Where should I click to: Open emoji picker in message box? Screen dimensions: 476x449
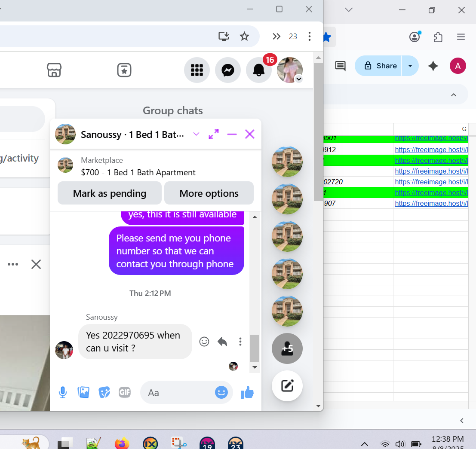point(221,392)
